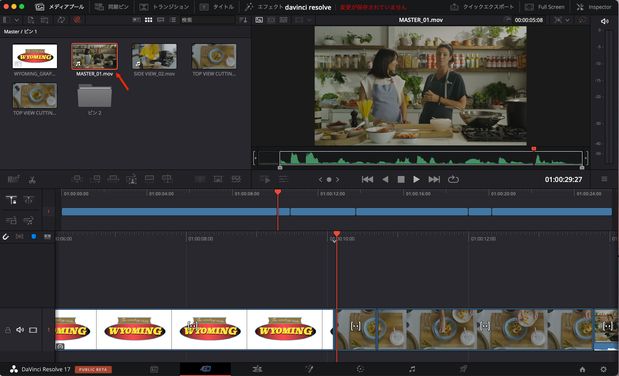The image size is (619, 376).
Task: Switch media pool to metadata view
Action: pyautogui.click(x=136, y=20)
